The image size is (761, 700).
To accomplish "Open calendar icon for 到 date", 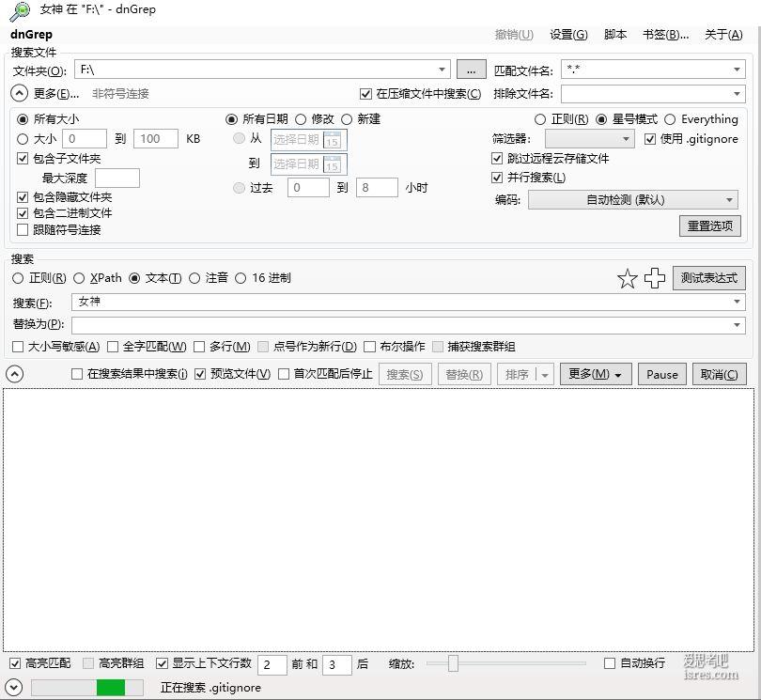I will coord(333,164).
